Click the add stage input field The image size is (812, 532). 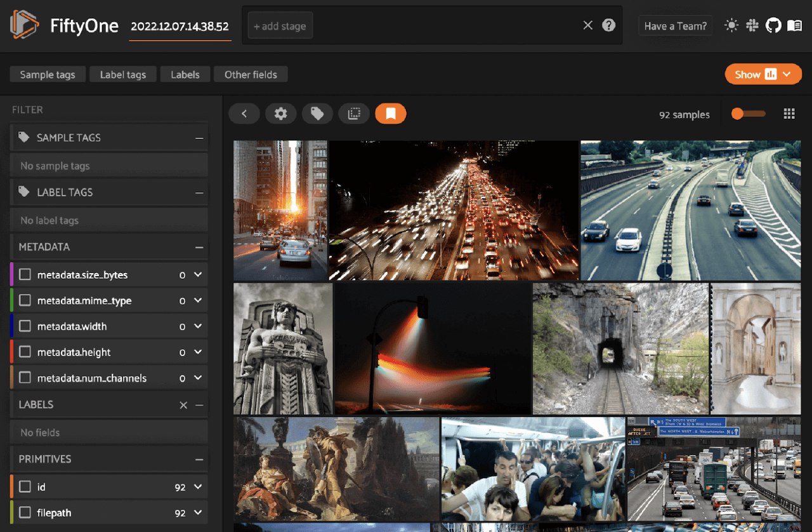pos(280,26)
